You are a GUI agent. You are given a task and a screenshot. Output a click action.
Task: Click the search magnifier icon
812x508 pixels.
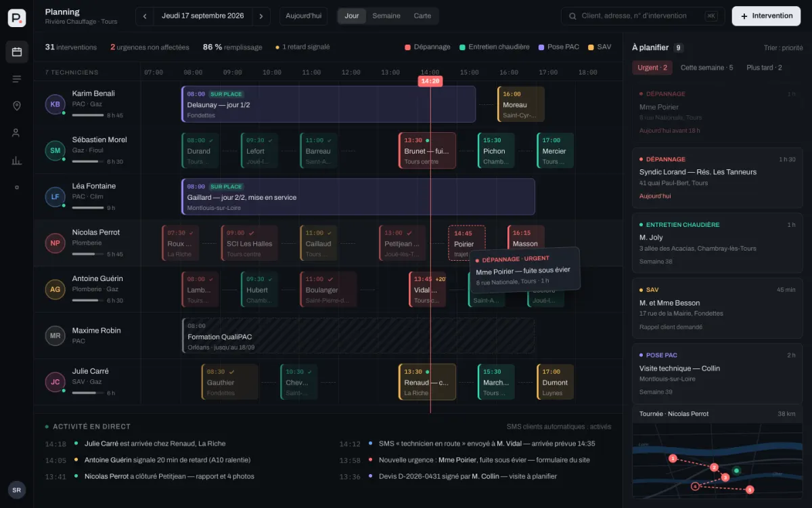point(572,16)
